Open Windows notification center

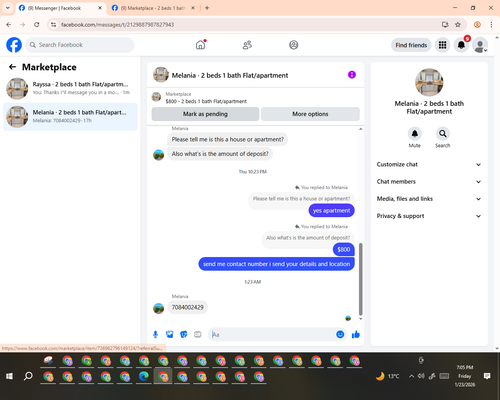[x=487, y=376]
